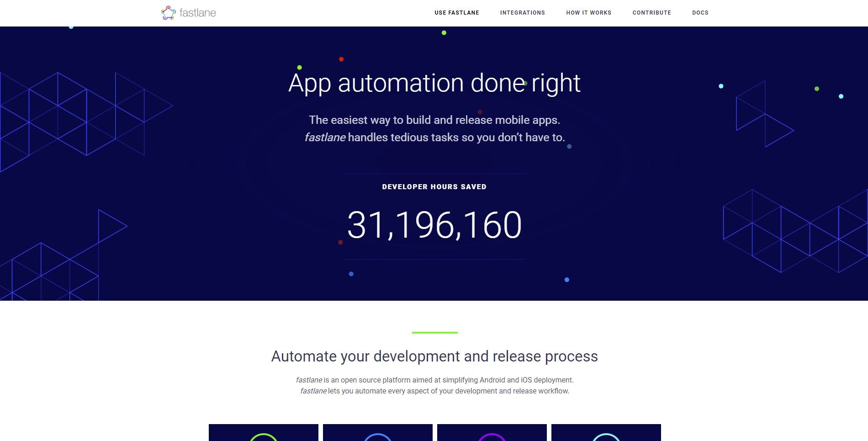The height and width of the screenshot is (441, 868).
Task: Click the 31,196,160 hours counter
Action: click(434, 225)
